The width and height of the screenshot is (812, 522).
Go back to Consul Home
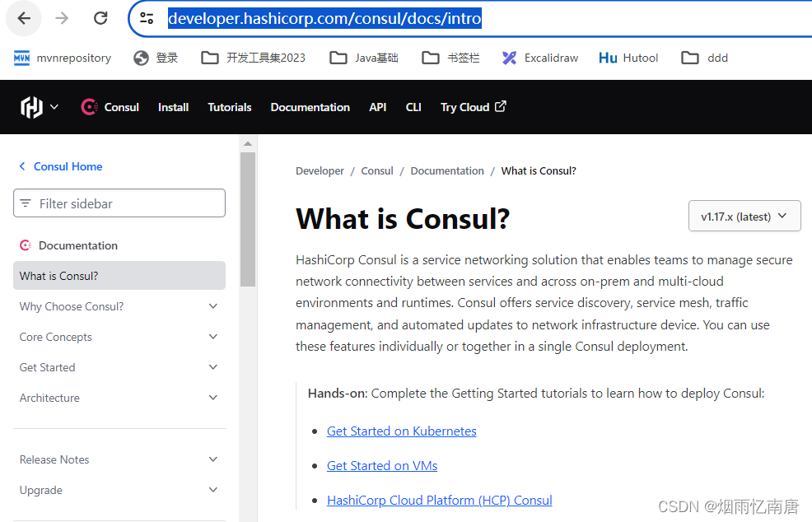tap(61, 167)
